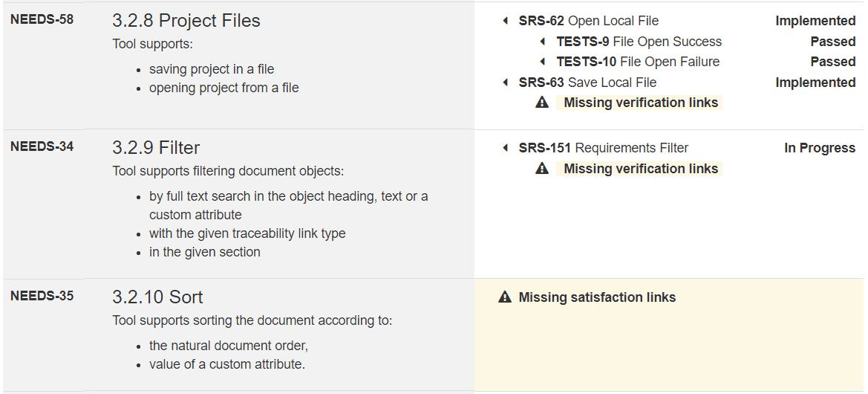The height and width of the screenshot is (394, 868).
Task: Click the In Progress status of SRS-151
Action: (820, 148)
